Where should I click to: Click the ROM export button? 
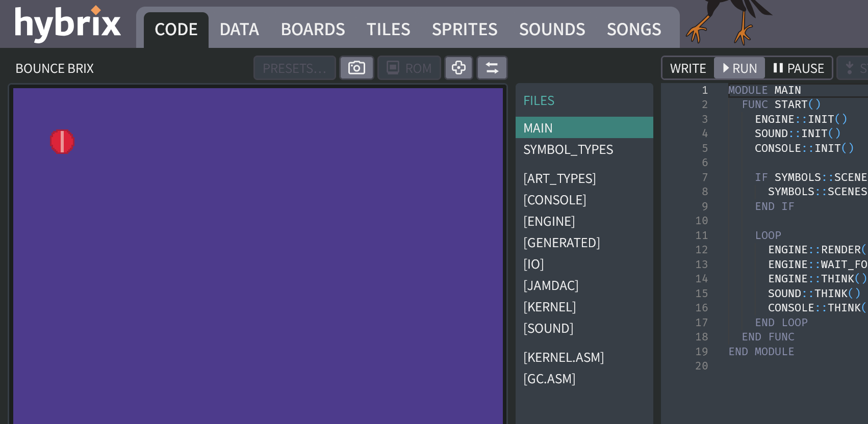(x=409, y=68)
